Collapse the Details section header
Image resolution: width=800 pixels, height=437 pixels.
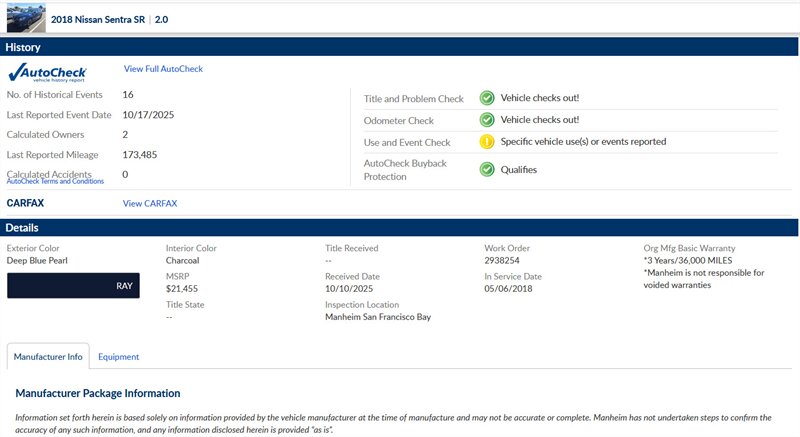[400, 228]
